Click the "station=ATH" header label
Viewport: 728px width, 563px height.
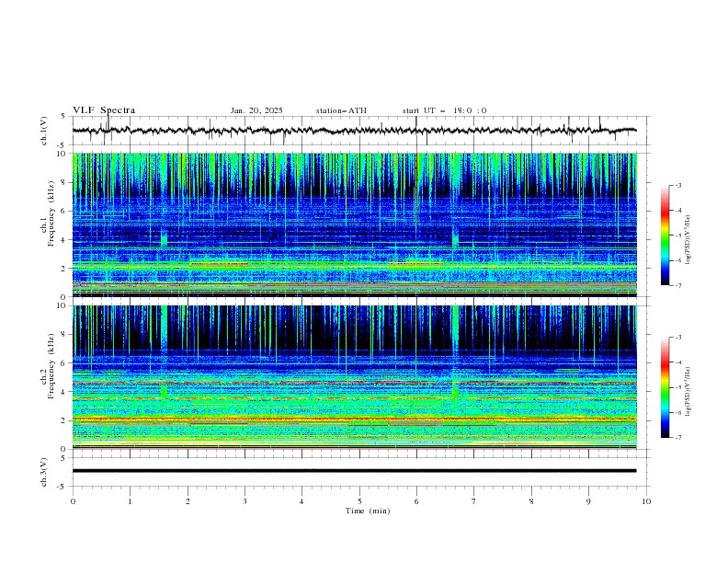click(x=341, y=110)
